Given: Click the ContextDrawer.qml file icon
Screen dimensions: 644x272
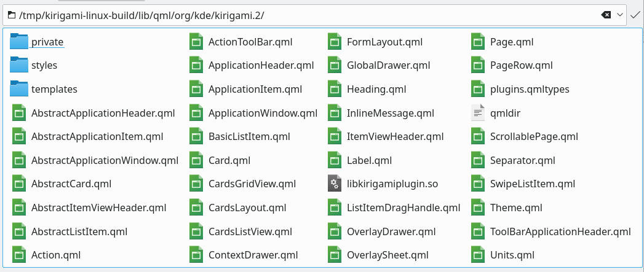Looking at the screenshot, I should (x=196, y=255).
